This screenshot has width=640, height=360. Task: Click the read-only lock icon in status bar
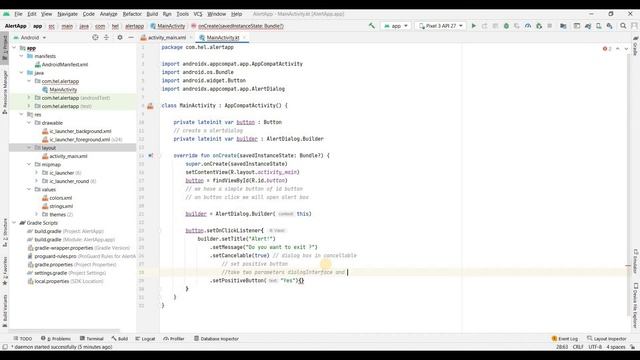(632, 347)
